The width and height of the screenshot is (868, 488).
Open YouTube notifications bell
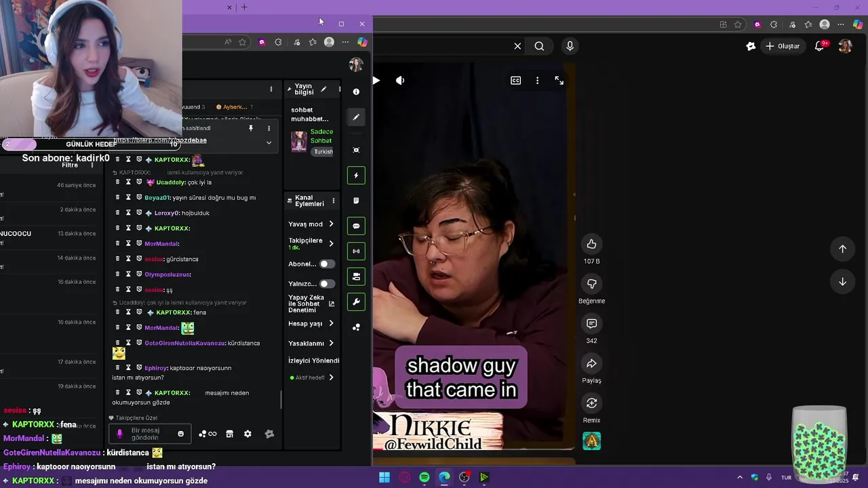(819, 46)
